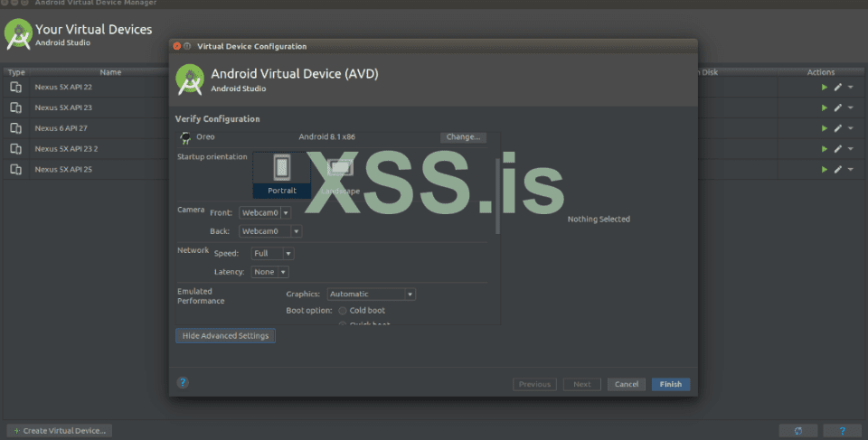Launch the Nexus 5X API 25 emulator
The height and width of the screenshot is (440, 868).
[x=825, y=169]
